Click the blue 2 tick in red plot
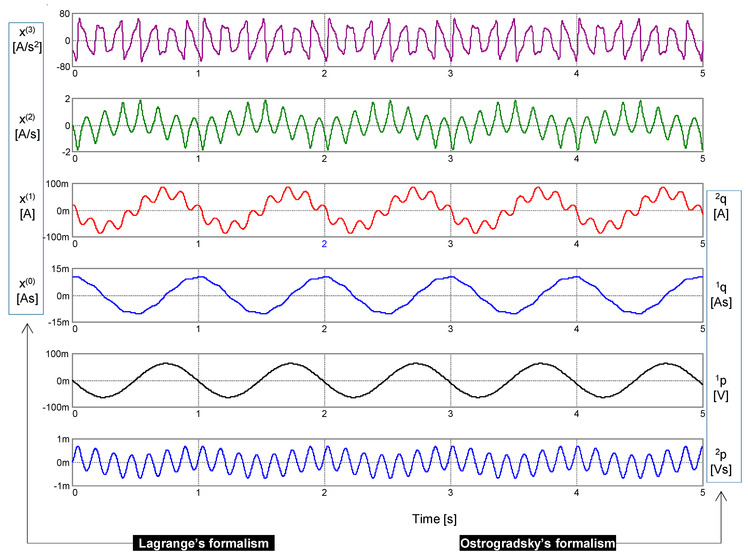 tap(324, 244)
